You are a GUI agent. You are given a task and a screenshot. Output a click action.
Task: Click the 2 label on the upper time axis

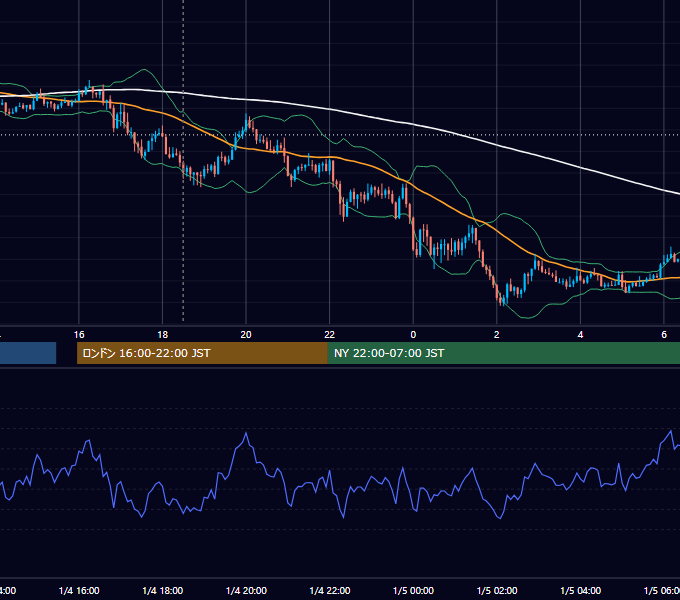497,334
